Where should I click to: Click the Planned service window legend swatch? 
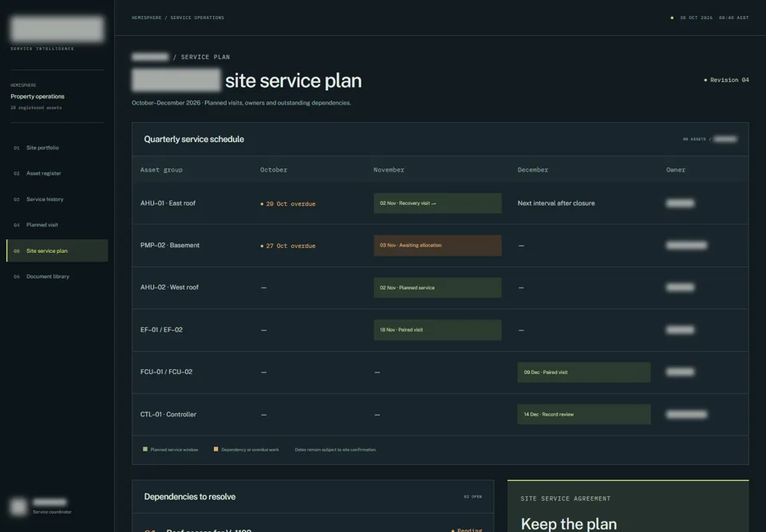[x=145, y=449]
